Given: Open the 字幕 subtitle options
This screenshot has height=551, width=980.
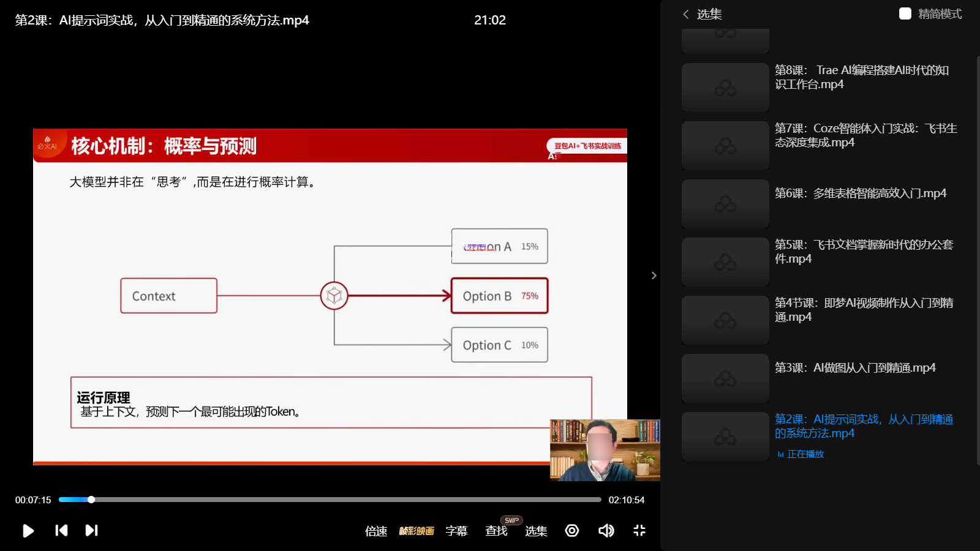Looking at the screenshot, I should tap(456, 531).
